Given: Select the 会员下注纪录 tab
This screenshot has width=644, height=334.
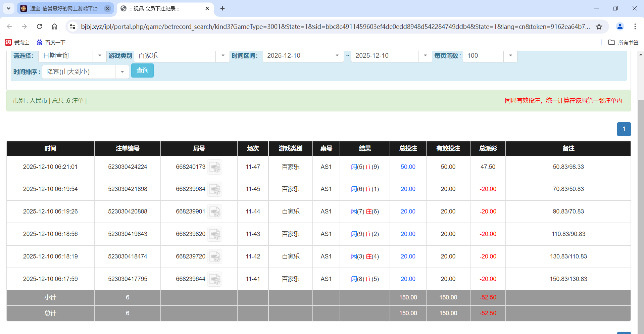Looking at the screenshot, I should 161,8.
